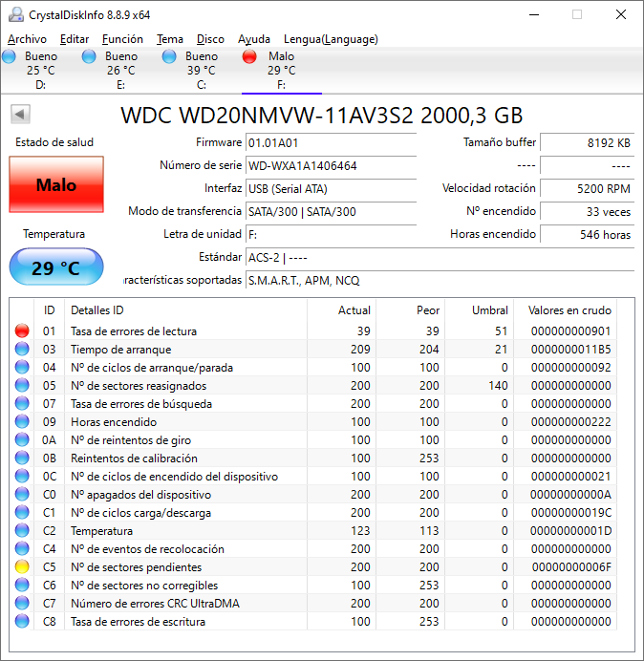Click the Actual column header
The width and height of the screenshot is (644, 661).
(342, 310)
